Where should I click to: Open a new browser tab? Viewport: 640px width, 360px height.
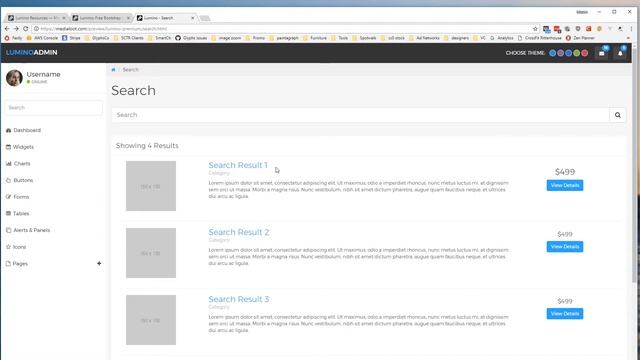[x=205, y=18]
